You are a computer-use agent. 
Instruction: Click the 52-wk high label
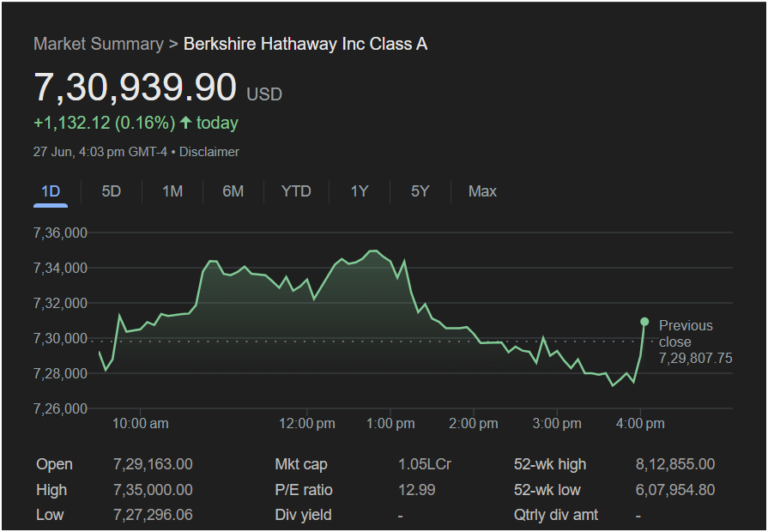point(550,464)
